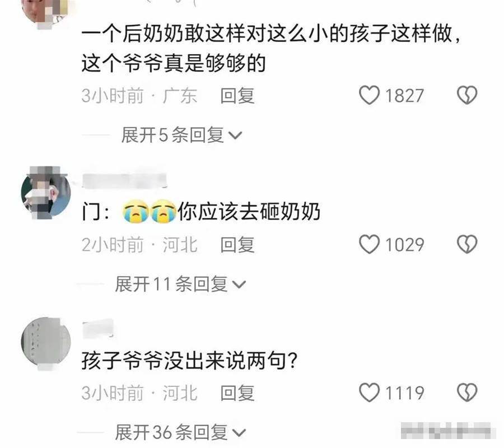Like the comment with 1029 likes
Viewport: 504px width, 448px height.
point(369,244)
